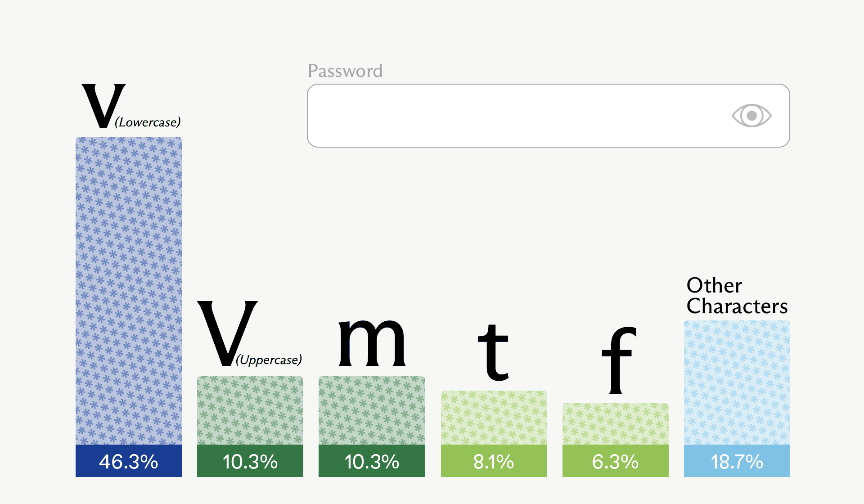Click the dark blue 46.3% bar base
Image resolution: width=864 pixels, height=504 pixels.
pos(129,461)
